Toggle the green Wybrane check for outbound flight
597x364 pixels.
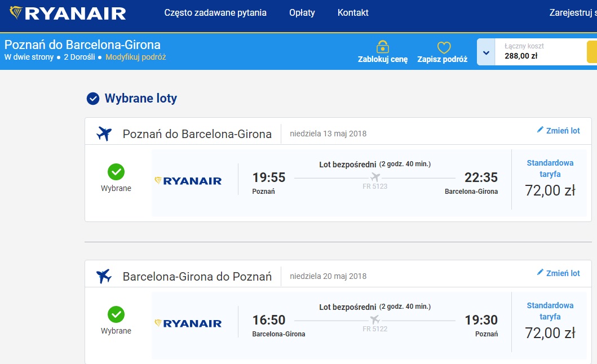[116, 172]
